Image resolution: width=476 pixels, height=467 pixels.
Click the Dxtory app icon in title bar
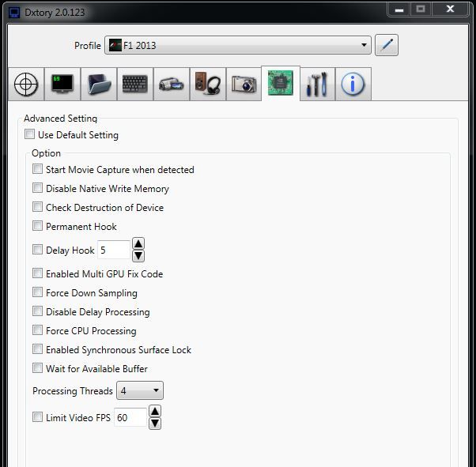(14, 13)
